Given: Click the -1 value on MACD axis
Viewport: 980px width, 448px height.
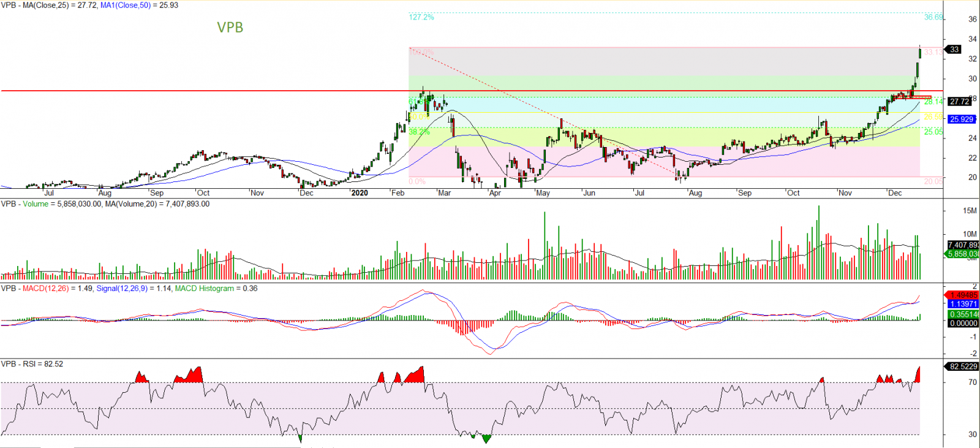Looking at the screenshot, I should [x=973, y=337].
